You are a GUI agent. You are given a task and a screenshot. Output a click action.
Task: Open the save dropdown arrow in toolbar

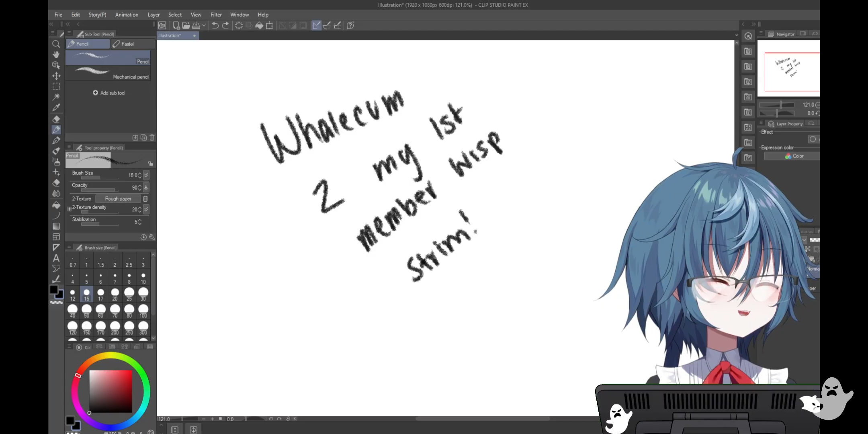tap(204, 25)
